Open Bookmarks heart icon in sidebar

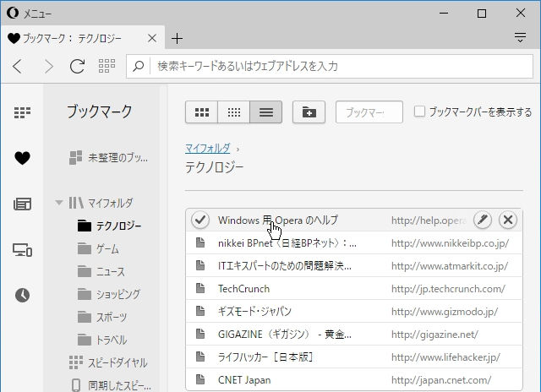tap(23, 158)
